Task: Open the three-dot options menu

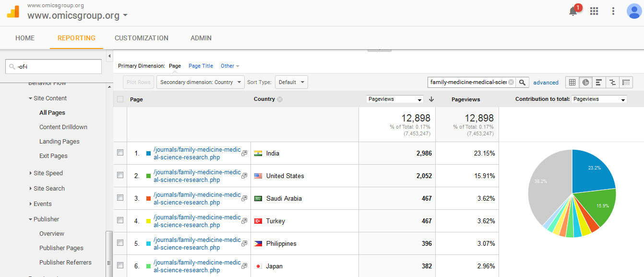Action: pyautogui.click(x=613, y=11)
